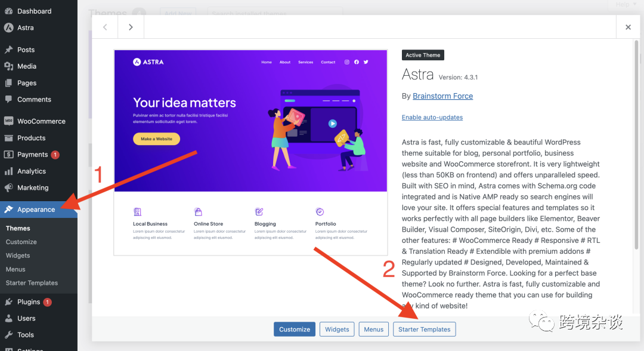
Task: Click the Analytics bar chart icon
Action: [8, 171]
